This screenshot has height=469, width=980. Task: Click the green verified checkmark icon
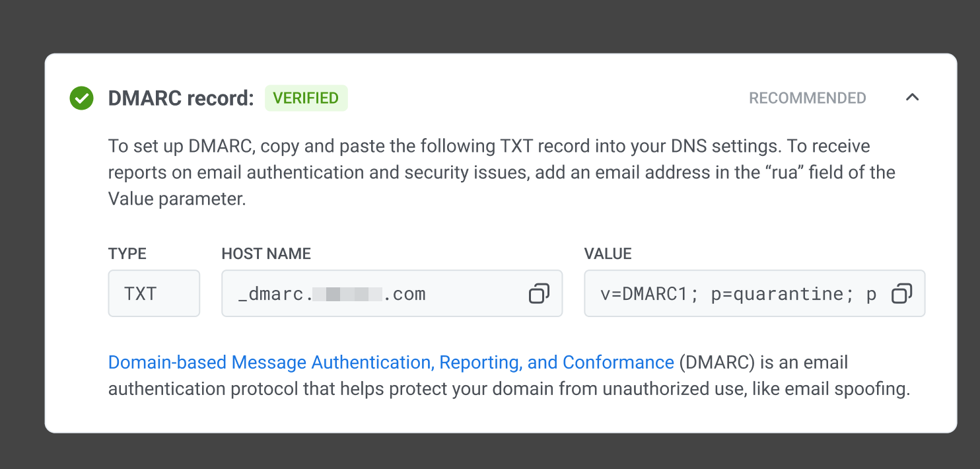[x=81, y=98]
